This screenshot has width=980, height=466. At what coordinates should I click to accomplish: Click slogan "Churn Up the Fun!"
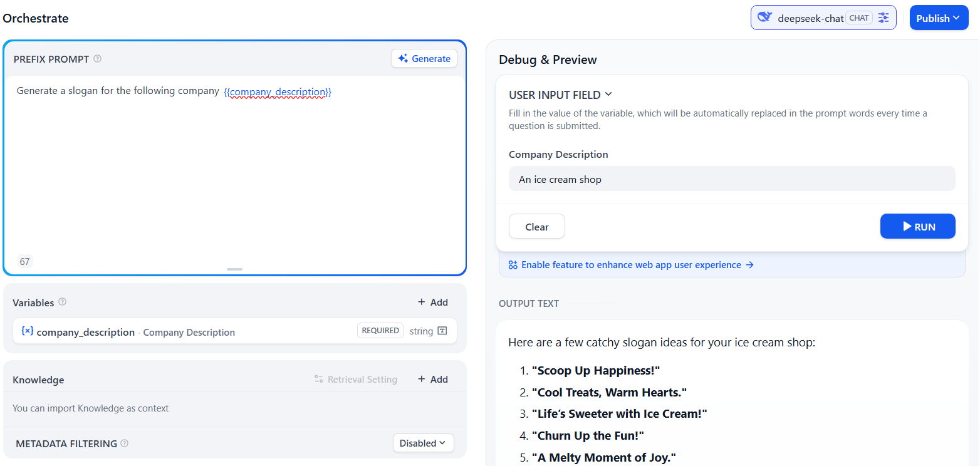point(588,435)
